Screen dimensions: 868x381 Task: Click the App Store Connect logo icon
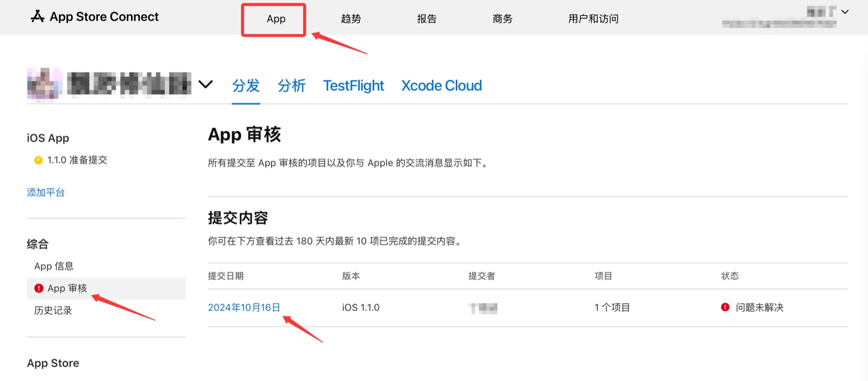pos(37,16)
